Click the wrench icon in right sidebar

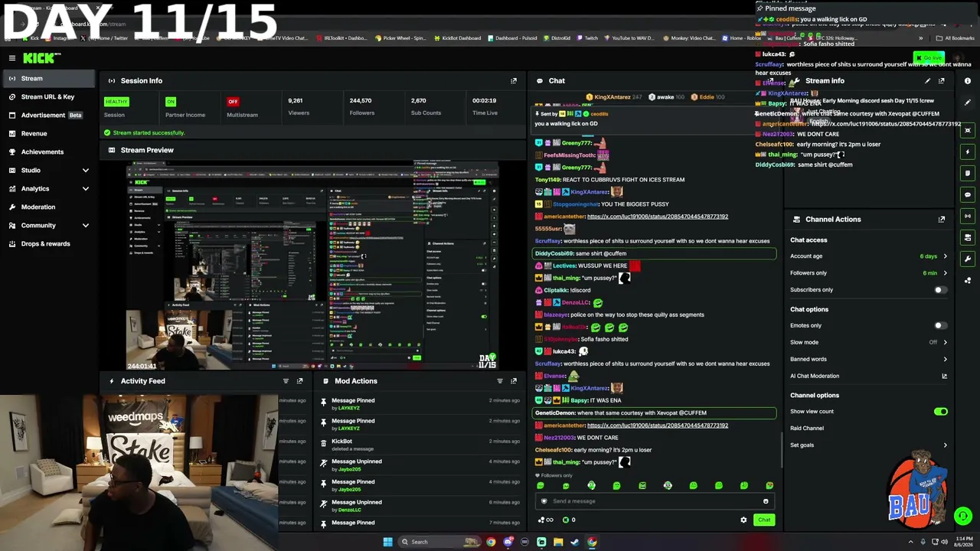point(968,259)
